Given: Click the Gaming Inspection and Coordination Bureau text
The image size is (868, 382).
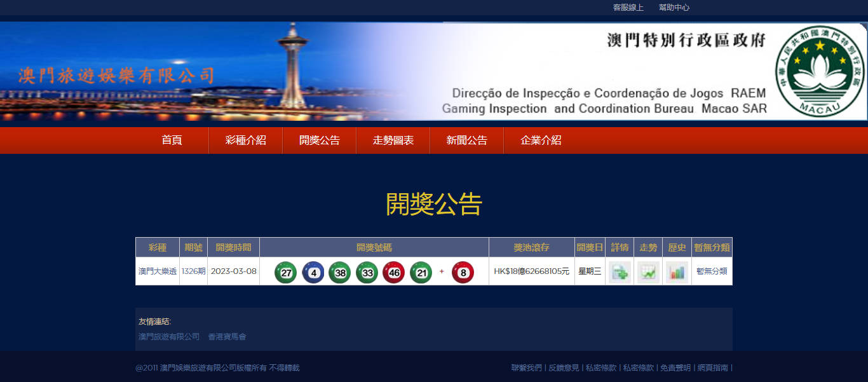Looking at the screenshot, I should pos(604,109).
